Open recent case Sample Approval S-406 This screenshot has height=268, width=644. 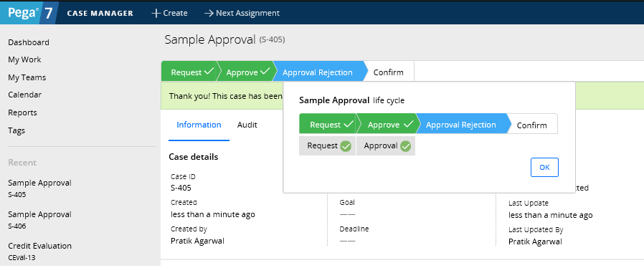point(40,220)
